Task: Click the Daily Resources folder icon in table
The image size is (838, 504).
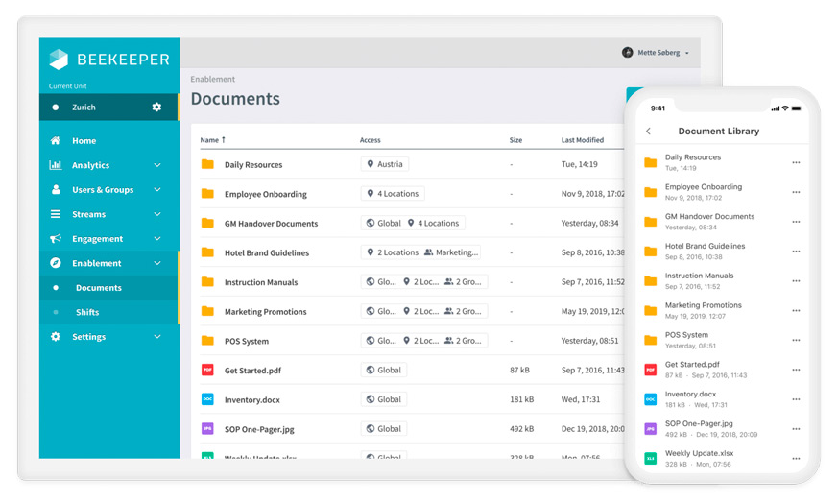Action: point(207,164)
